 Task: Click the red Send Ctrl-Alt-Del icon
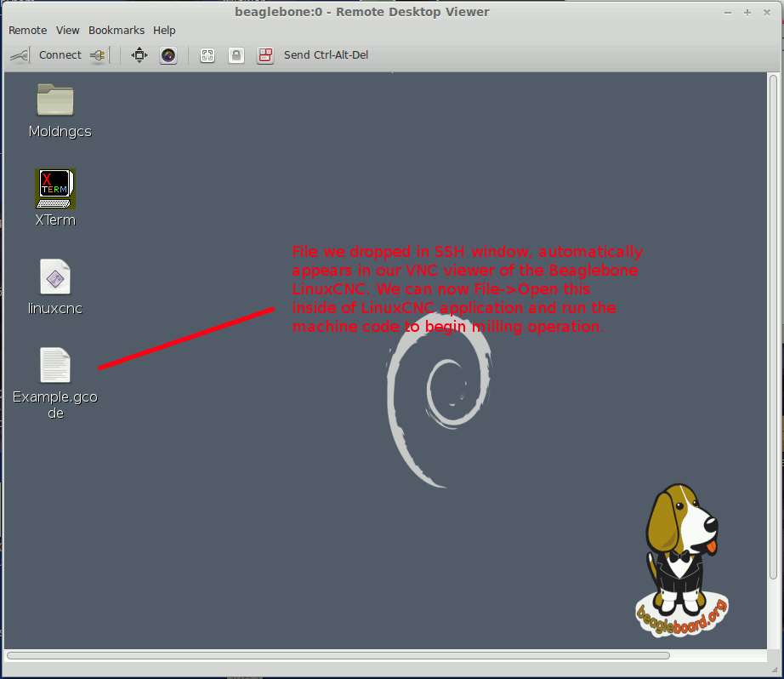(265, 55)
